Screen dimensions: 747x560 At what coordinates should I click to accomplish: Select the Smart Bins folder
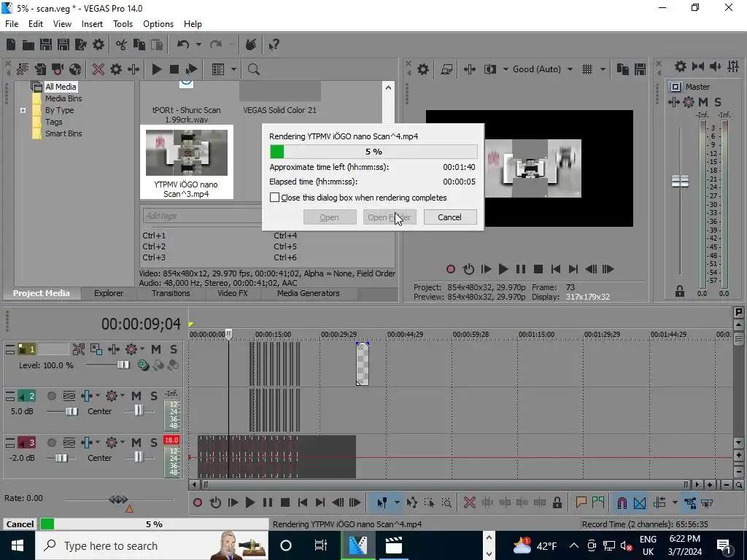(x=63, y=134)
